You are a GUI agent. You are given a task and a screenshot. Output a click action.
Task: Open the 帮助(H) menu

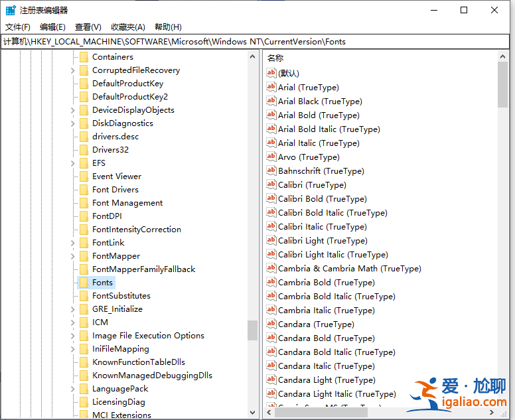(x=168, y=27)
